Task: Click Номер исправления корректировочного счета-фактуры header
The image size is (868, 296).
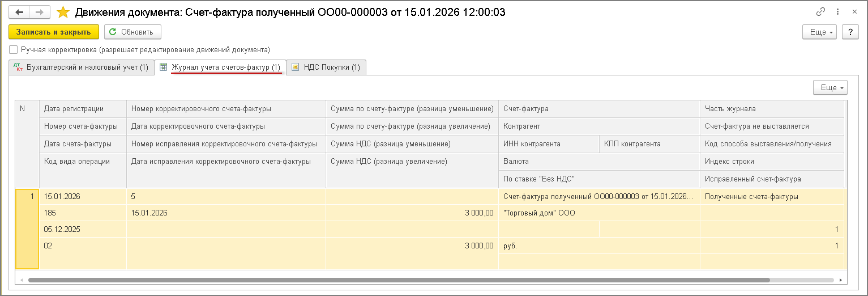Action: click(226, 144)
